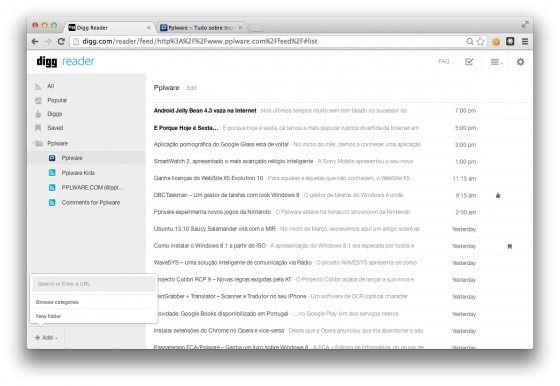
Task: Open the Google Glass aplicação article
Action: (221, 145)
